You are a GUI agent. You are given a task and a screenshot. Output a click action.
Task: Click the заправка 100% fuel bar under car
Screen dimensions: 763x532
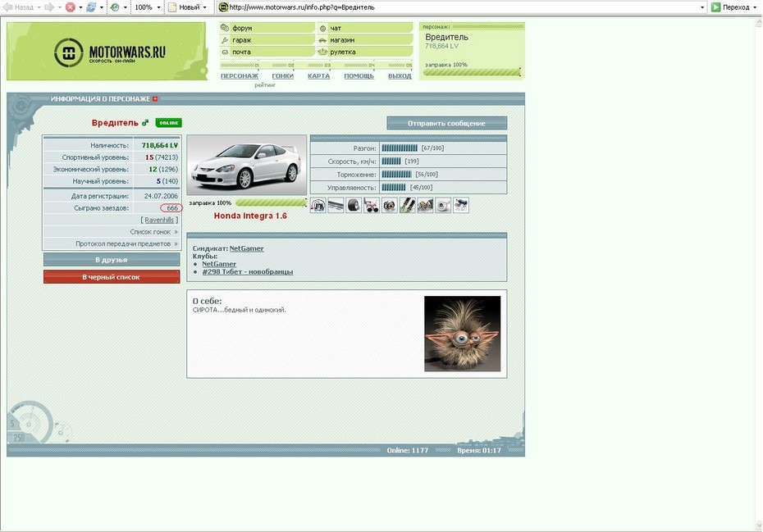[x=271, y=202]
